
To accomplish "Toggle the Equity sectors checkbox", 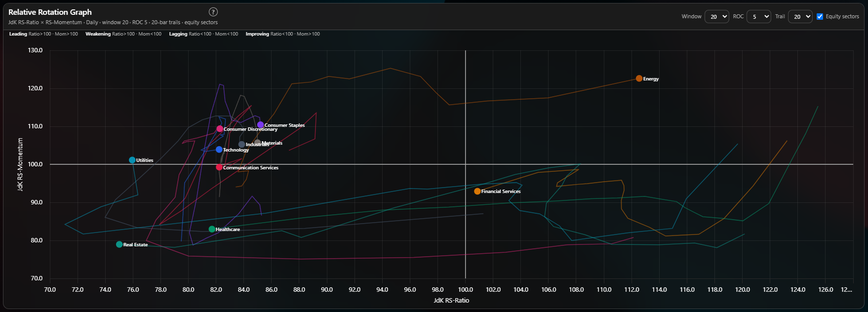I will [x=820, y=16].
